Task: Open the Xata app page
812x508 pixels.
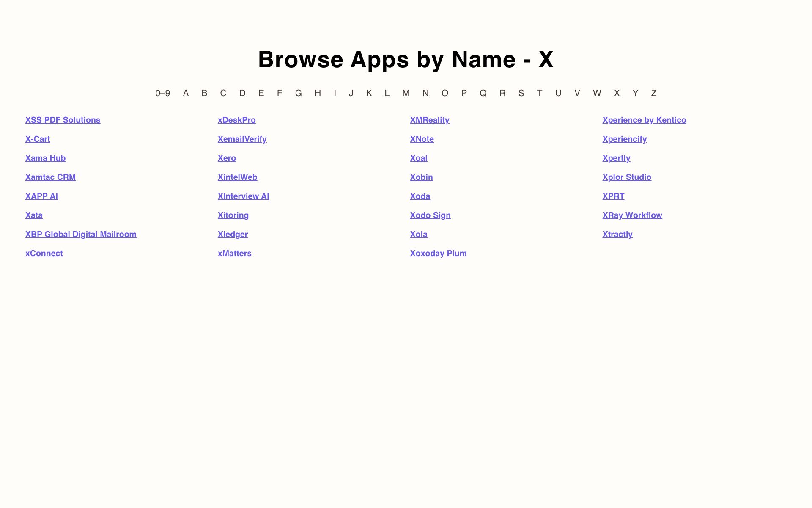Action: [x=34, y=215]
